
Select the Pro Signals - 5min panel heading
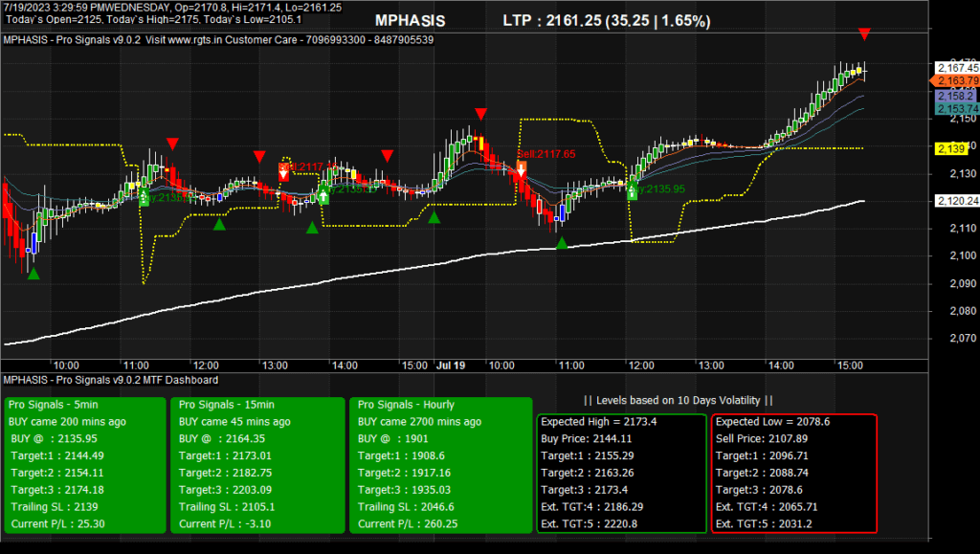point(54,405)
